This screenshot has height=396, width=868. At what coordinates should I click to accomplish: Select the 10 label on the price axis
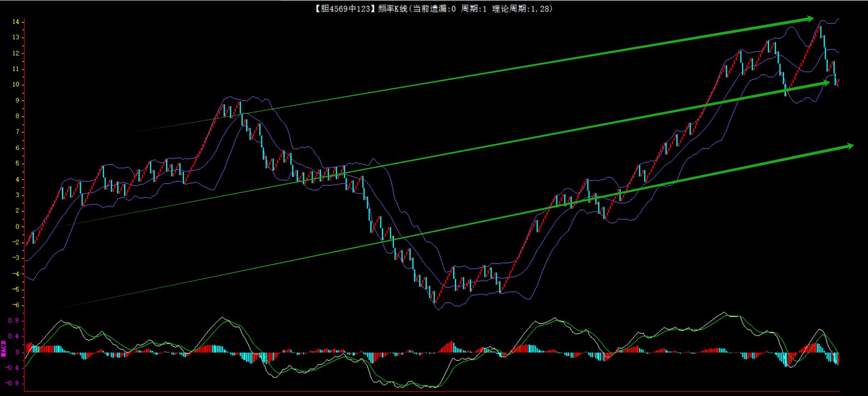16,85
